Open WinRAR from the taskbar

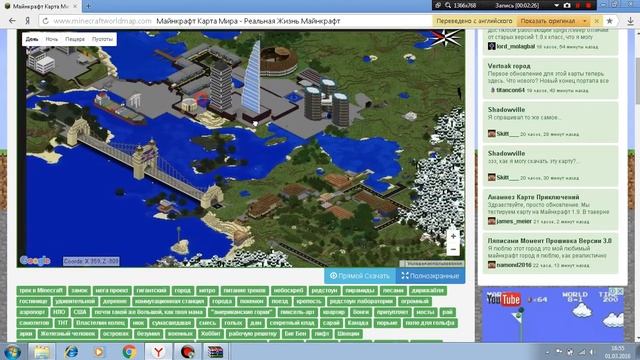(215, 352)
